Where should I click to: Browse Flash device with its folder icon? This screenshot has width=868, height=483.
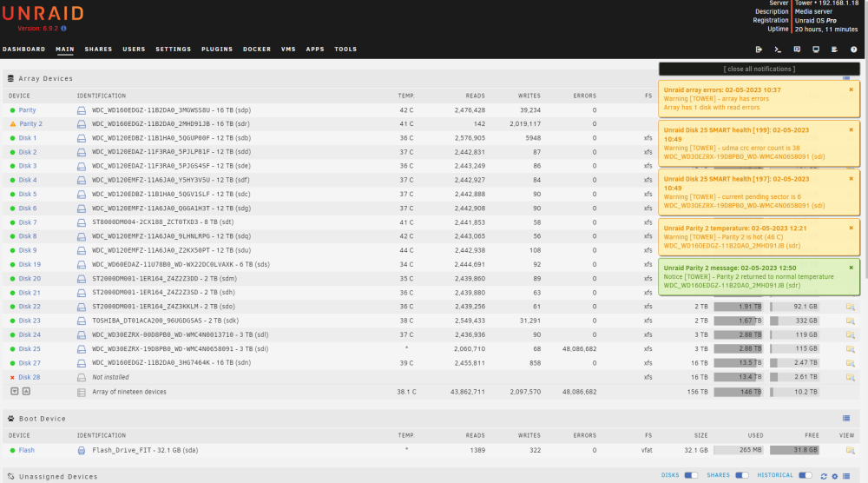(x=851, y=450)
